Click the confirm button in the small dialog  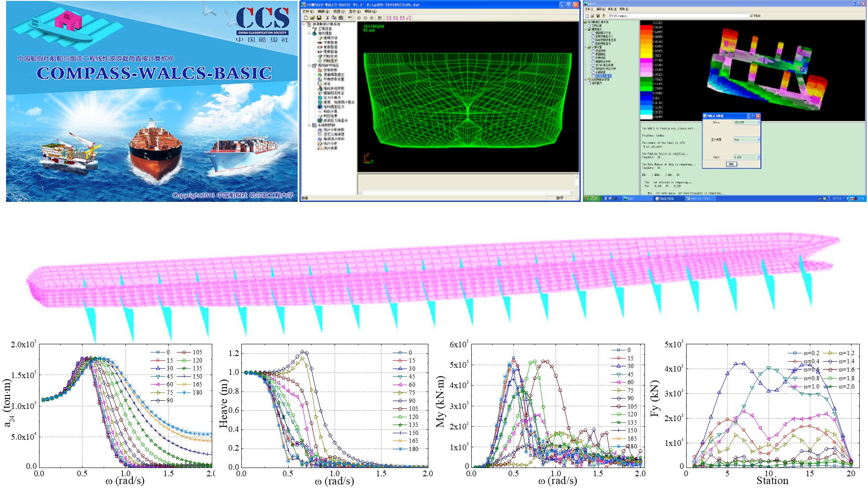coord(731,164)
